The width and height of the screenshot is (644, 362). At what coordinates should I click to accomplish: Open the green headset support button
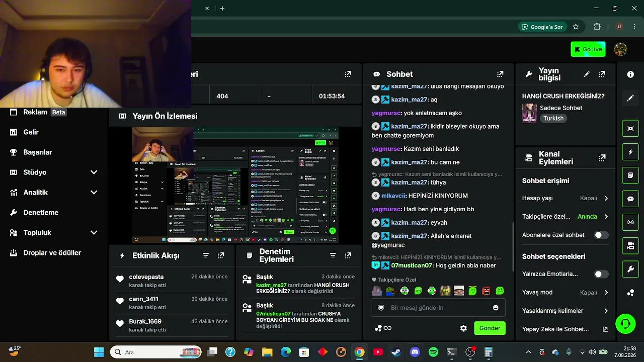pyautogui.click(x=625, y=323)
